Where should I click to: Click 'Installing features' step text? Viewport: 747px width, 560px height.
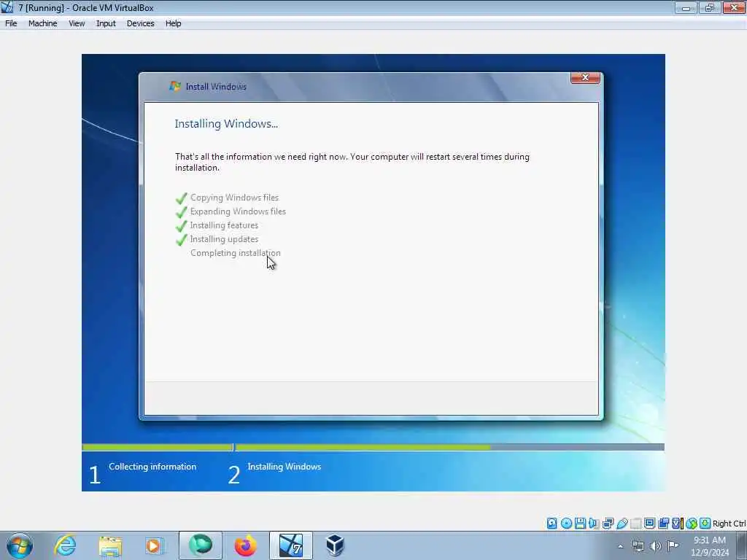[x=224, y=225]
